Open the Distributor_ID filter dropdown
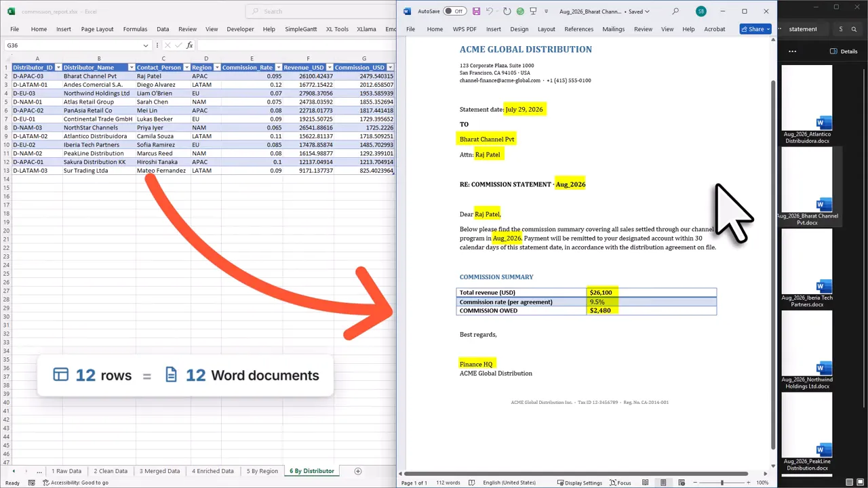Image resolution: width=868 pixels, height=488 pixels. [58, 68]
